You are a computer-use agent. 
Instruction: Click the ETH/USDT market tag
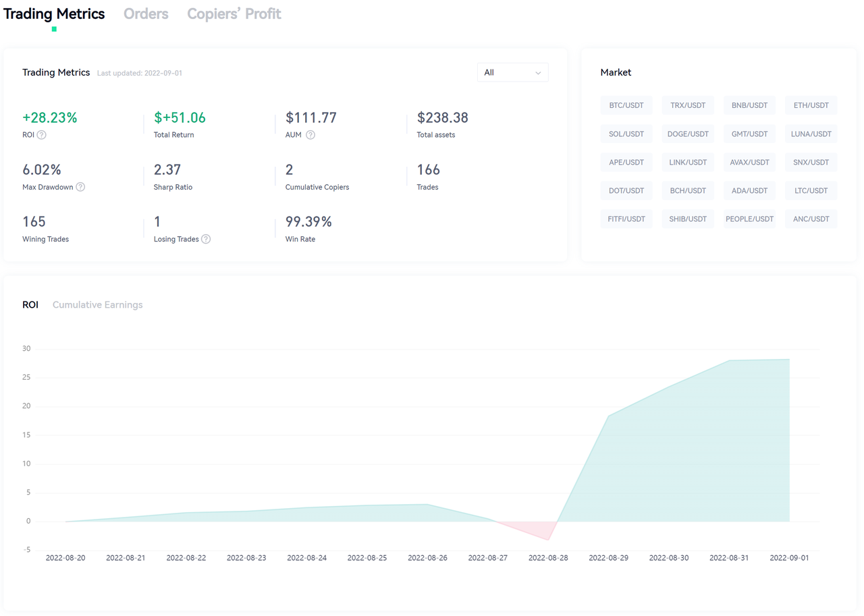(x=810, y=105)
